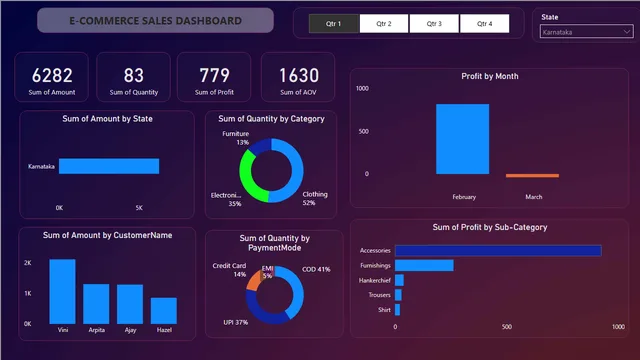Click the 779 Sum of Profit card
The height and width of the screenshot is (360, 640).
[x=214, y=77]
